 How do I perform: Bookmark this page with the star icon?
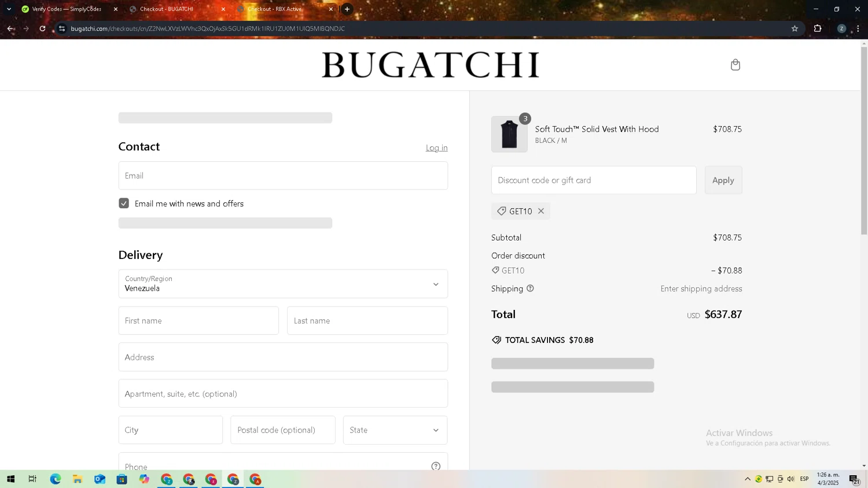coord(795,28)
